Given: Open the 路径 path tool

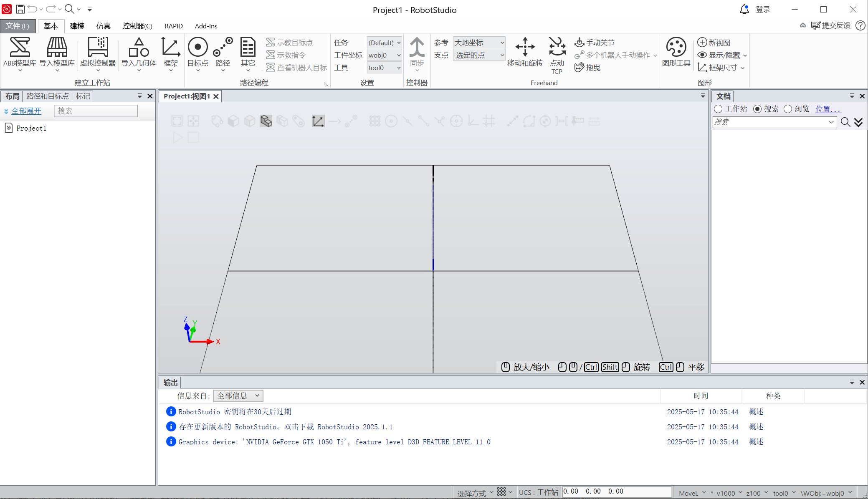Looking at the screenshot, I should (223, 53).
